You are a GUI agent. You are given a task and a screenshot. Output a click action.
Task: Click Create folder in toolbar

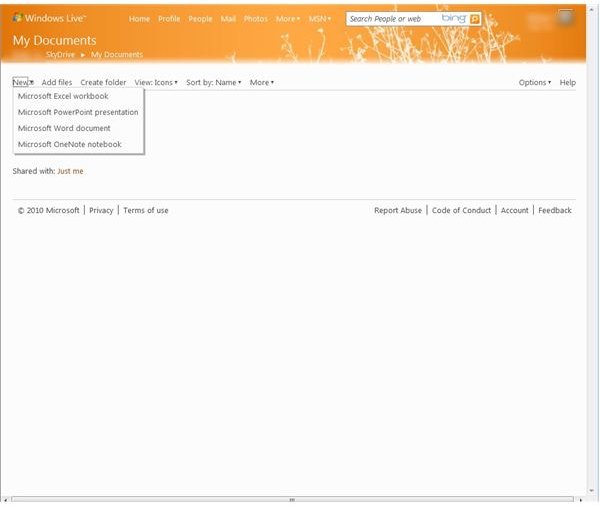(103, 82)
